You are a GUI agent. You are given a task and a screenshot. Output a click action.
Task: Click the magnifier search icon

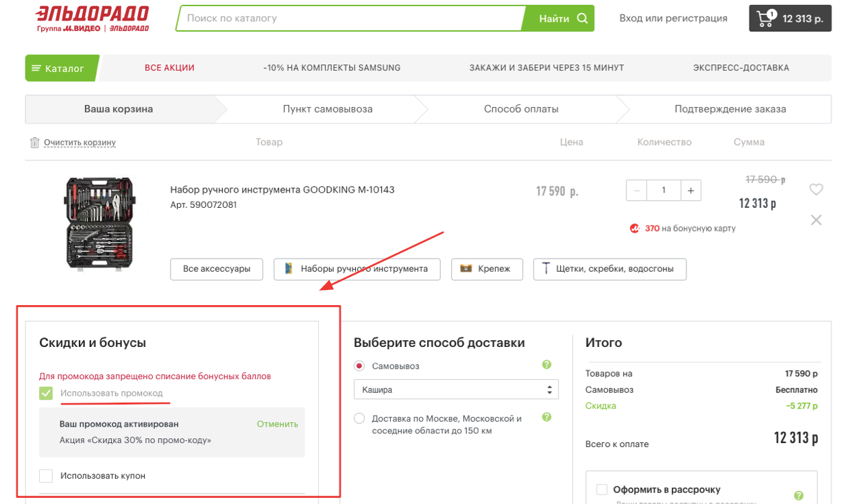[583, 19]
